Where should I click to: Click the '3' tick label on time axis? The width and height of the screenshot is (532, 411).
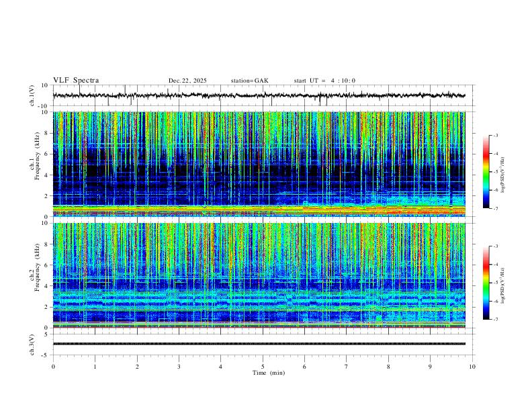coord(179,367)
